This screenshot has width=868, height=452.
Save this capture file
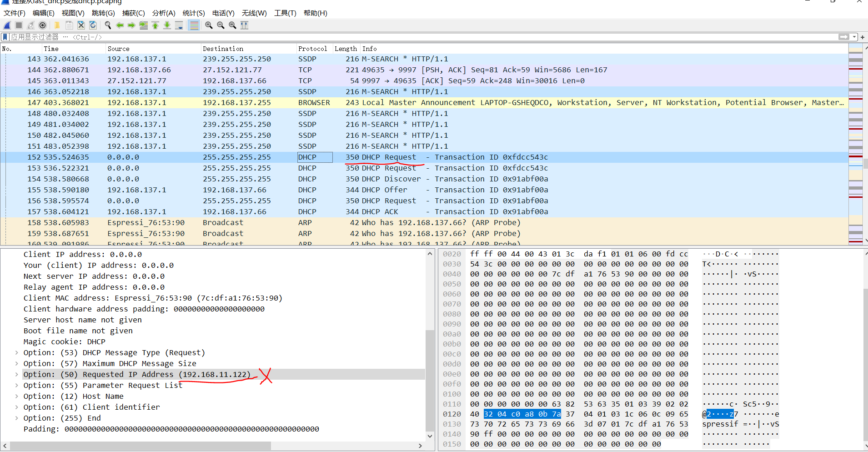[x=69, y=25]
